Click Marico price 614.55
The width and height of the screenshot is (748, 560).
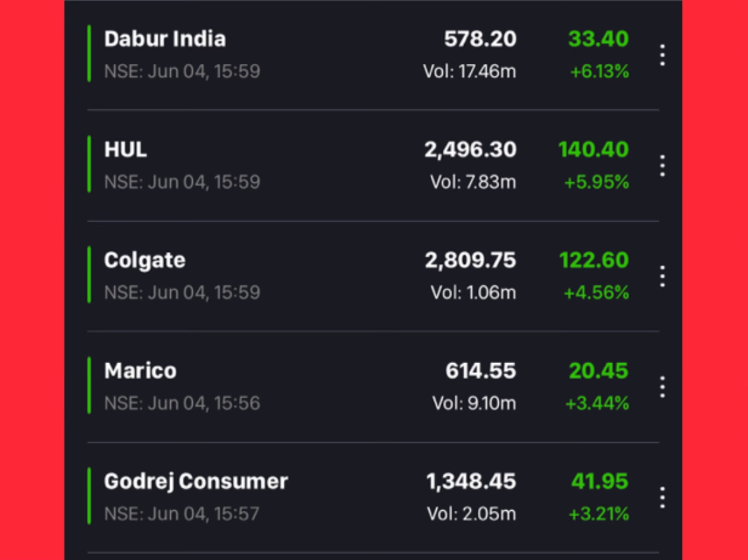pyautogui.click(x=480, y=371)
